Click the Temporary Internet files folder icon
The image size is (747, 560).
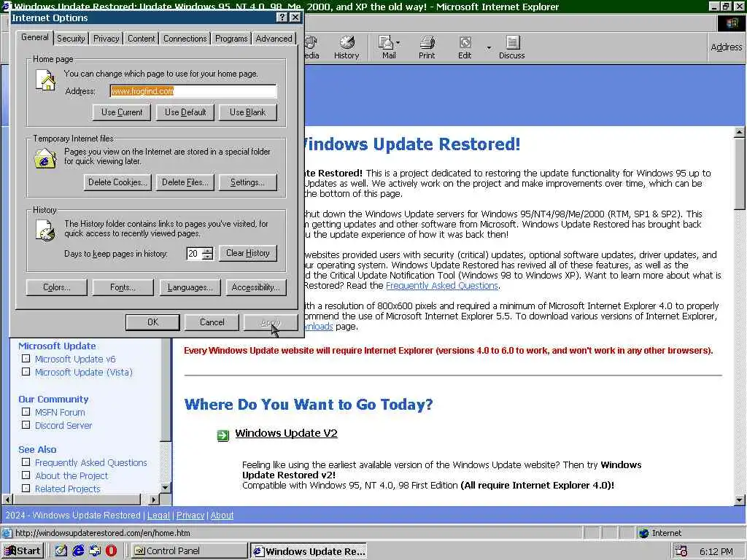44,158
